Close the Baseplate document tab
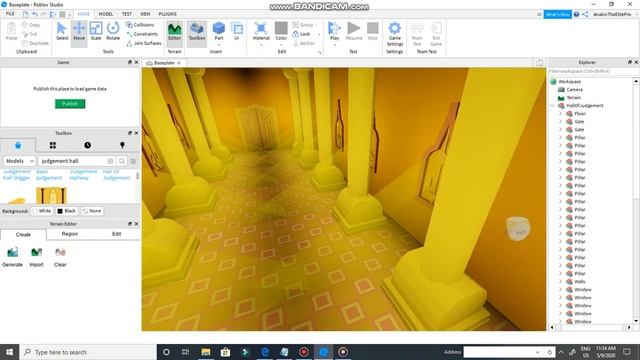This screenshot has width=640, height=360. tap(179, 63)
